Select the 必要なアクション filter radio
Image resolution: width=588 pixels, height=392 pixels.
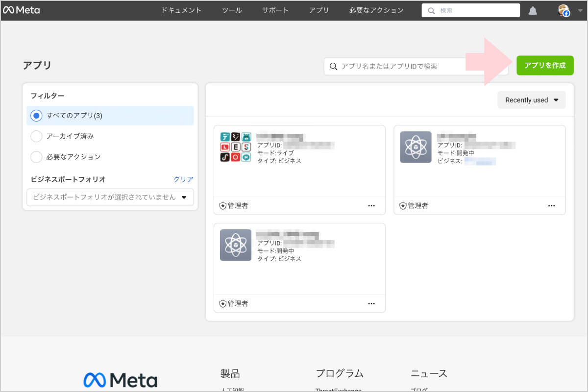(x=36, y=157)
